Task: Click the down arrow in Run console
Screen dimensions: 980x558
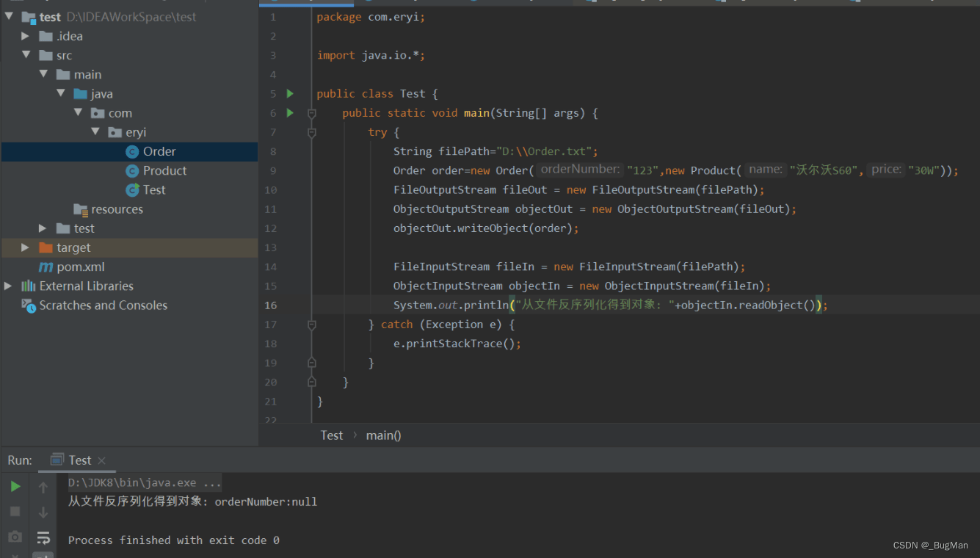Action: point(43,512)
